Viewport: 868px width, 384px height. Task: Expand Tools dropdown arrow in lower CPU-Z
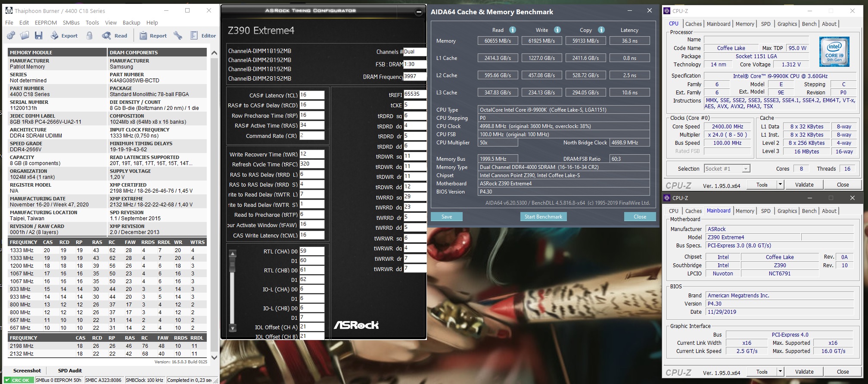point(780,372)
